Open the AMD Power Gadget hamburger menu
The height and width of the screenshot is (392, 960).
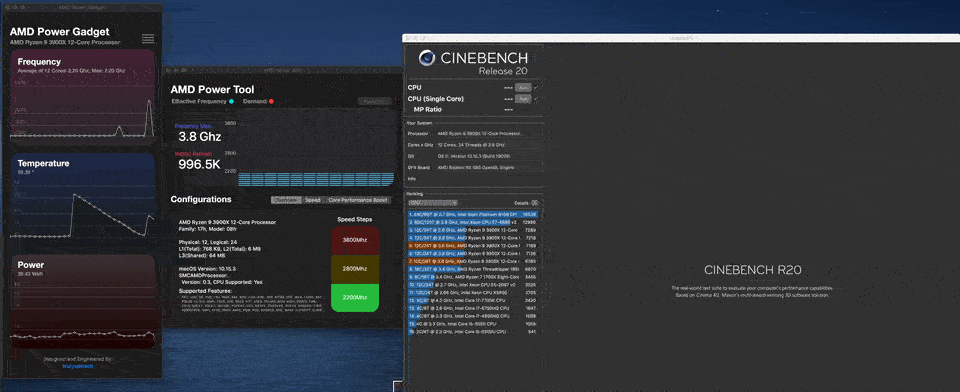tap(148, 39)
